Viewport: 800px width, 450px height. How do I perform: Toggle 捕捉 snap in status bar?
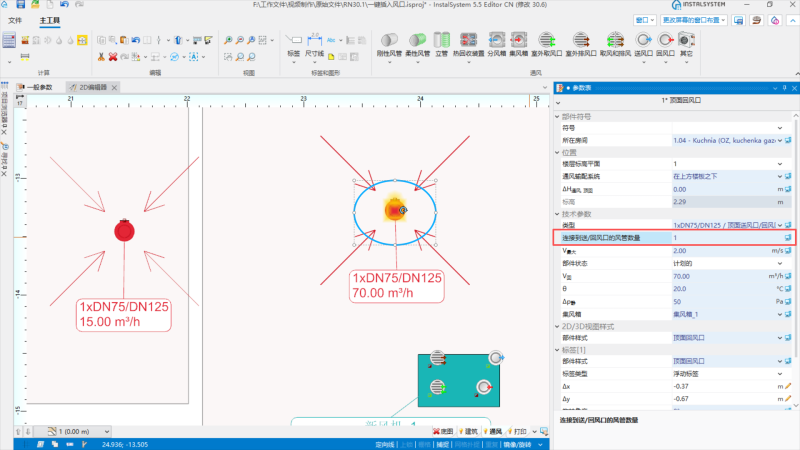click(442, 445)
